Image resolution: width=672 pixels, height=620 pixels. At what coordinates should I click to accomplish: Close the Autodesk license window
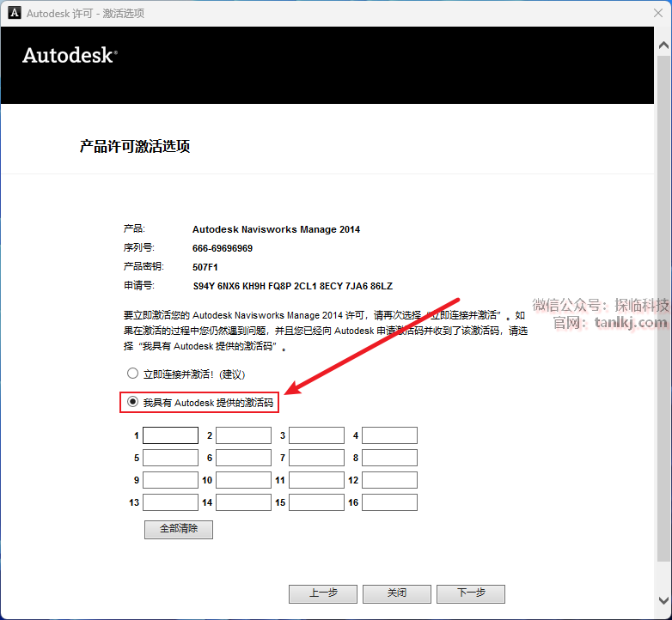click(x=658, y=13)
